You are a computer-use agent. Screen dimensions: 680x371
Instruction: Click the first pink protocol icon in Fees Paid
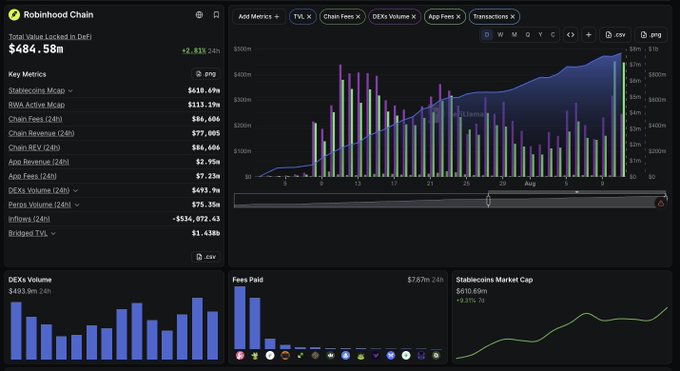240,355
